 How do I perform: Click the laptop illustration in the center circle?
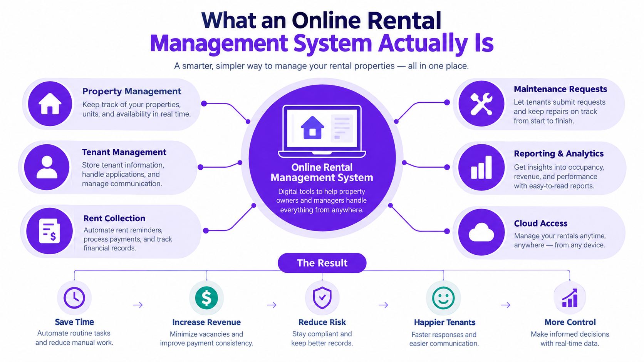point(322,131)
